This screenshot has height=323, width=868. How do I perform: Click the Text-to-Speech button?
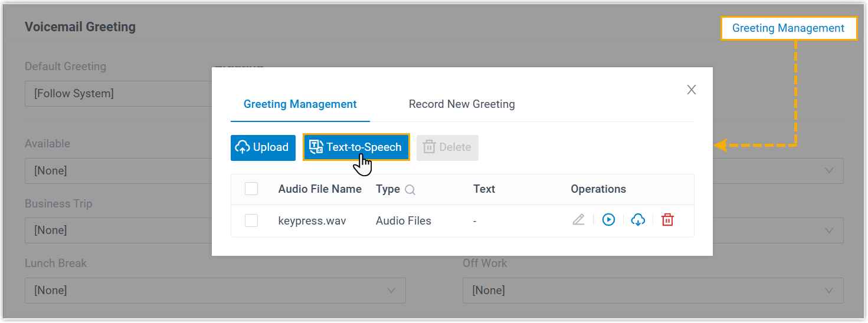click(356, 147)
